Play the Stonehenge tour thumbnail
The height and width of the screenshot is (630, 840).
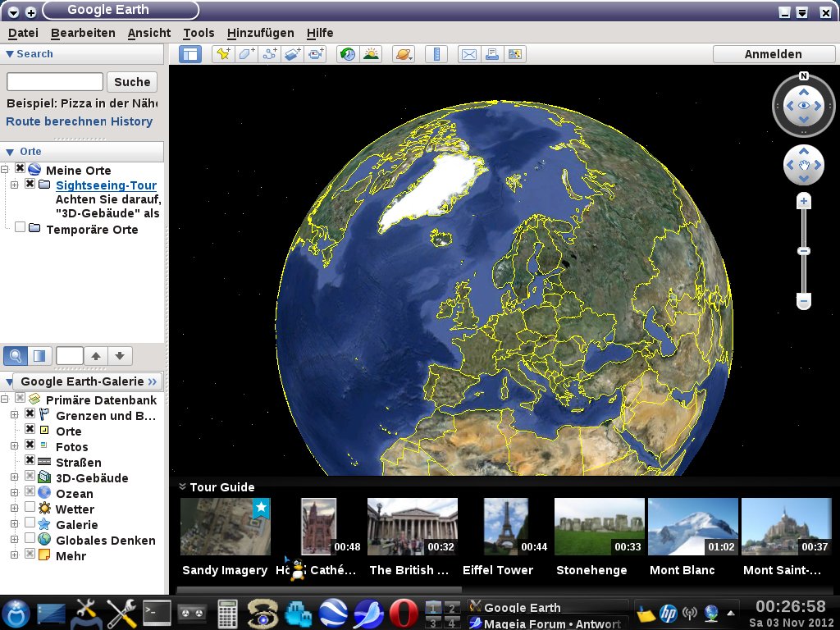tap(598, 527)
